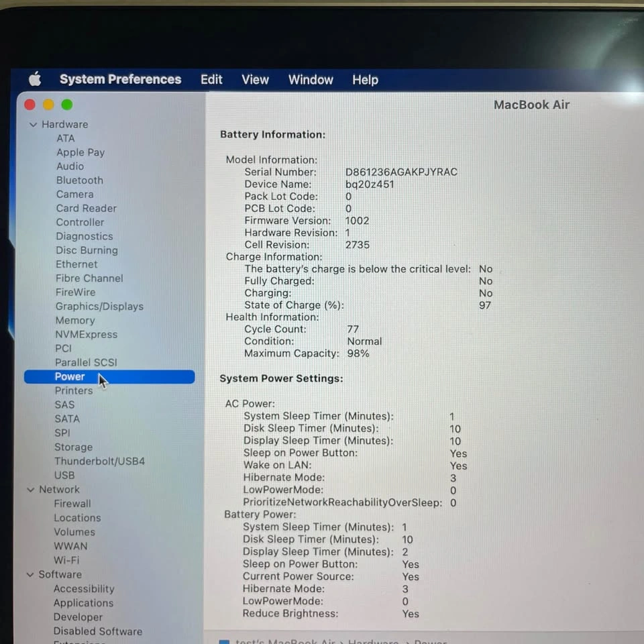Open the Help menu

coord(365,80)
